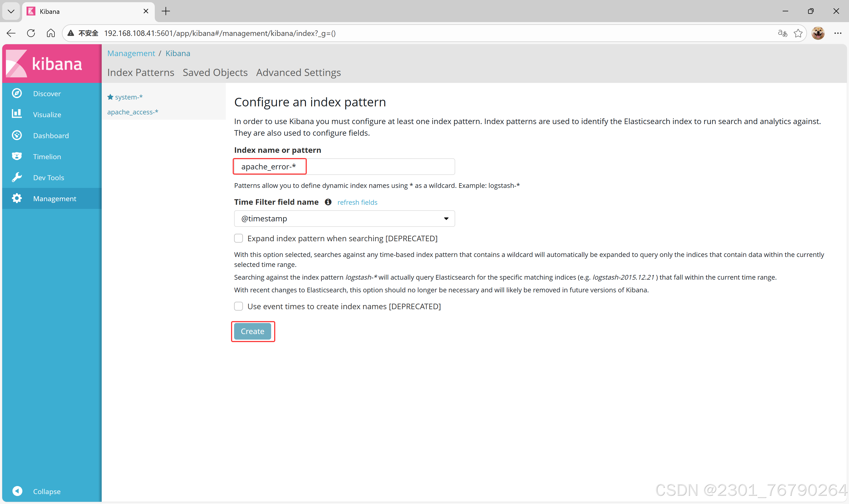Screen dimensions: 849x504
Task: Open Discover via its compass icon
Action: coord(17,93)
